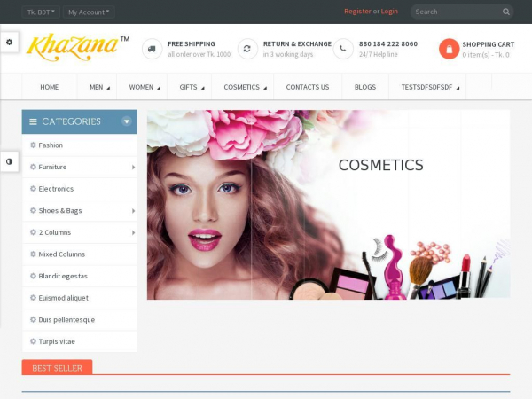
Task: Click the '24/7 Help line' text
Action: pos(379,54)
